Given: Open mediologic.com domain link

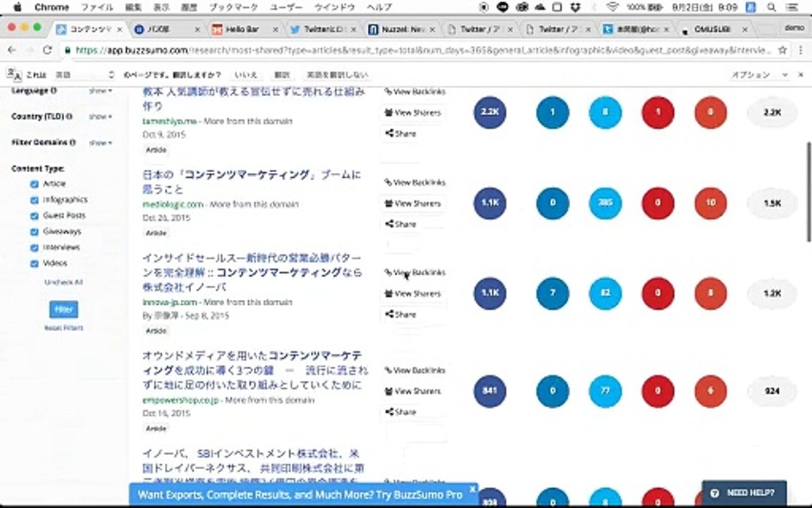Looking at the screenshot, I should tap(173, 204).
